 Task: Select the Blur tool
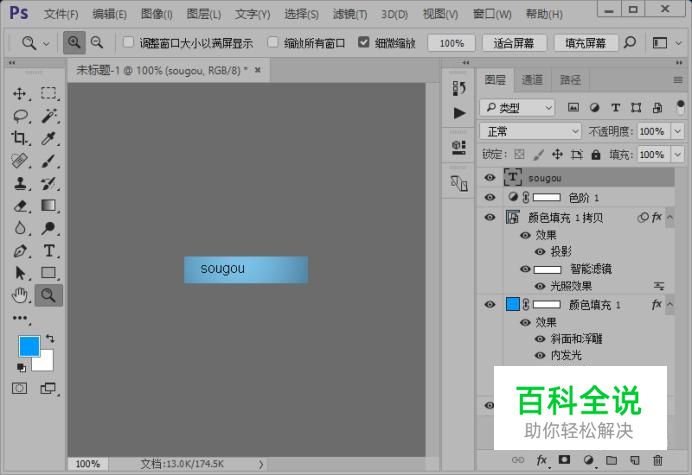(20, 228)
